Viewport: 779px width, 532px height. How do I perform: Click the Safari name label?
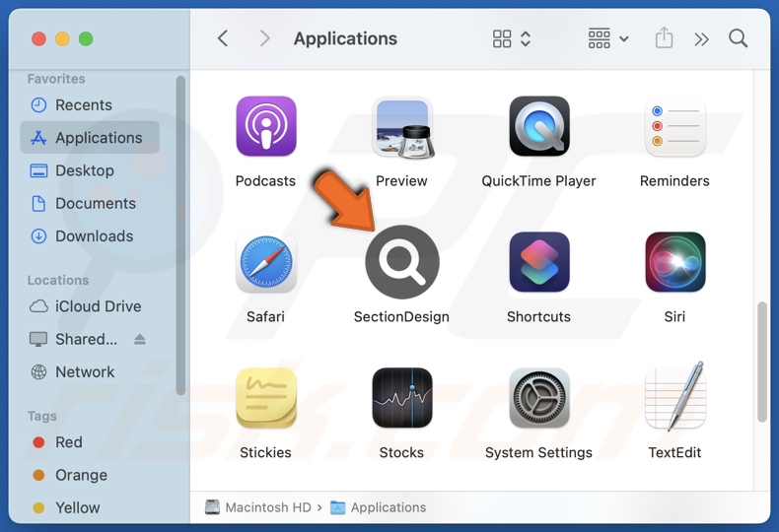pyautogui.click(x=265, y=316)
